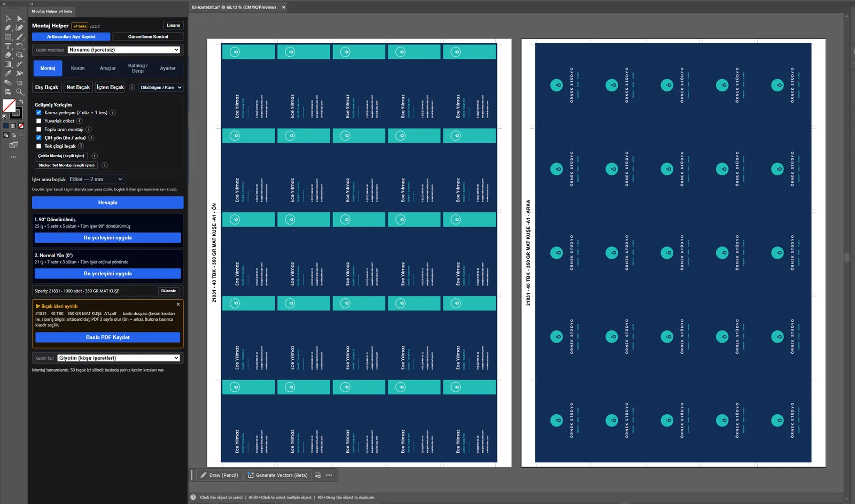Viewport: 855px width, 504px height.
Task: Select the Rotate tool
Action: pyautogui.click(x=20, y=46)
